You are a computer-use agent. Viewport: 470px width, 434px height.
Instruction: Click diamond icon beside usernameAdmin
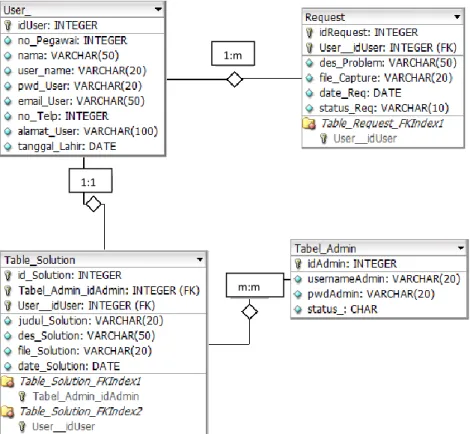(x=298, y=279)
